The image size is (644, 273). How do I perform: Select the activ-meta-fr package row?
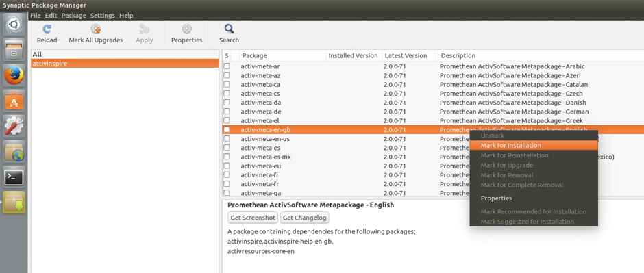tap(433, 183)
